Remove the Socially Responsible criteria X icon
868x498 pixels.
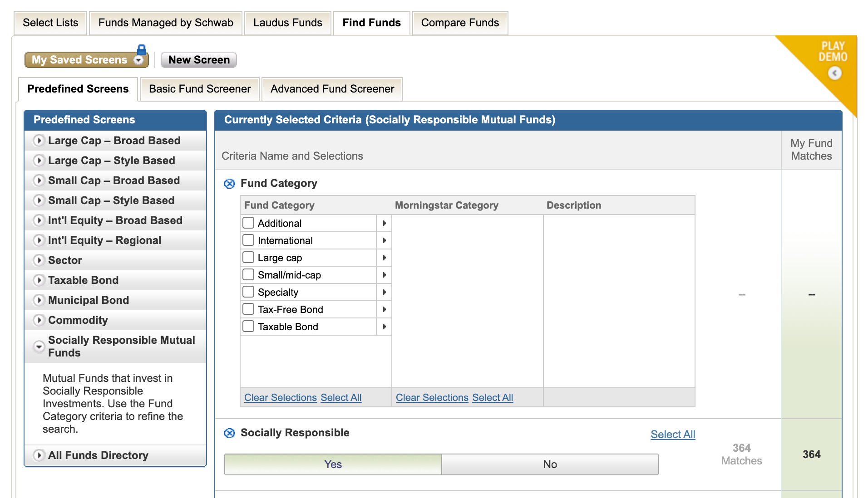[x=230, y=433]
